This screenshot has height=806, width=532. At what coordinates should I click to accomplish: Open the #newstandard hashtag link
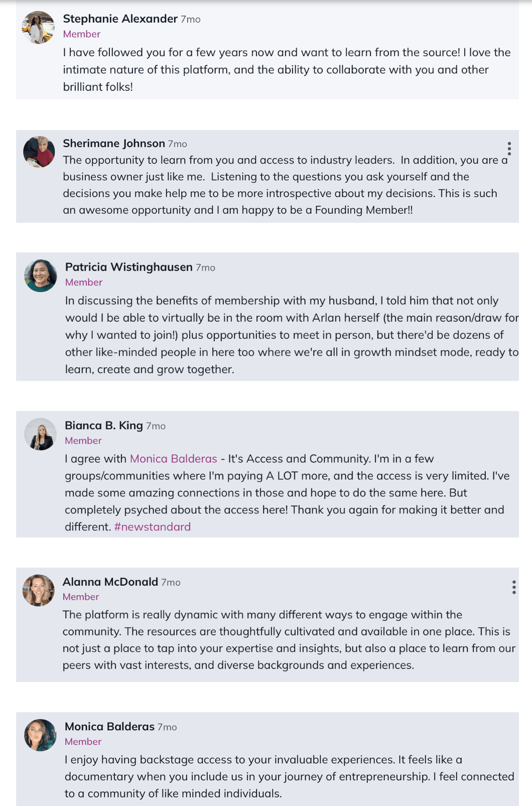pyautogui.click(x=153, y=527)
